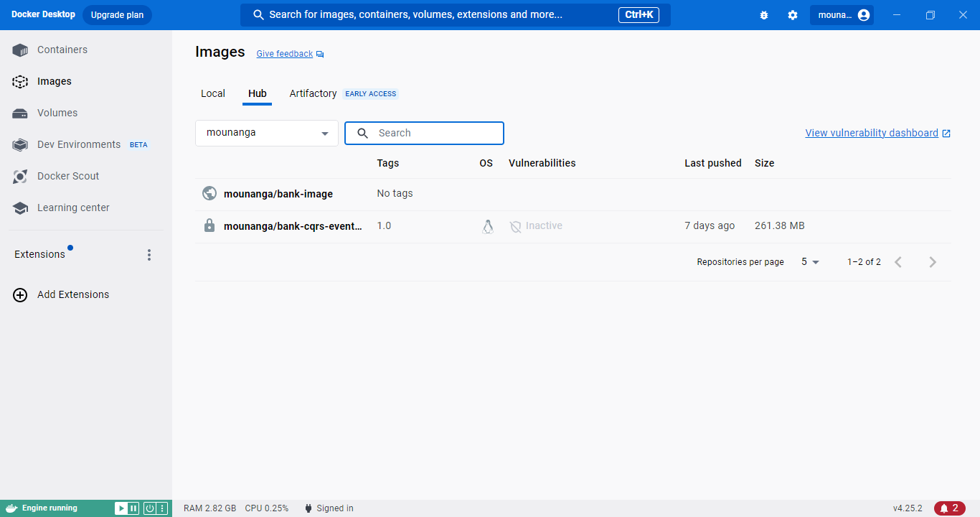Screen dimensions: 980x517
Task: Click the feedback chat icon
Action: [320, 54]
